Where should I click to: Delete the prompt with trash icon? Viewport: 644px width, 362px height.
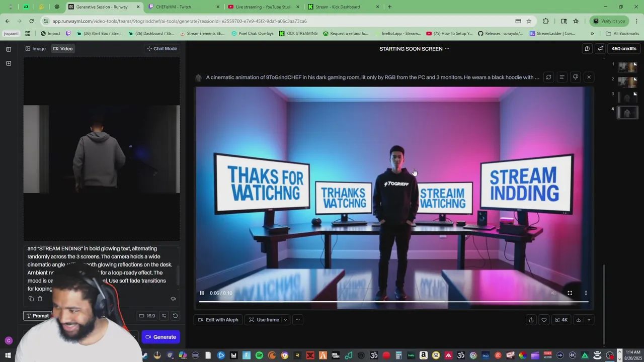[x=40, y=299]
